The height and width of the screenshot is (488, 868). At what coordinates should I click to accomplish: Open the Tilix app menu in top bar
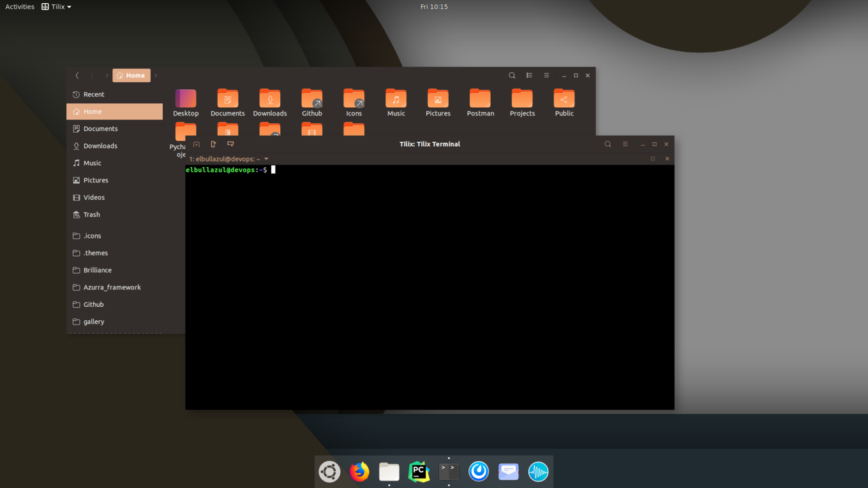[56, 6]
